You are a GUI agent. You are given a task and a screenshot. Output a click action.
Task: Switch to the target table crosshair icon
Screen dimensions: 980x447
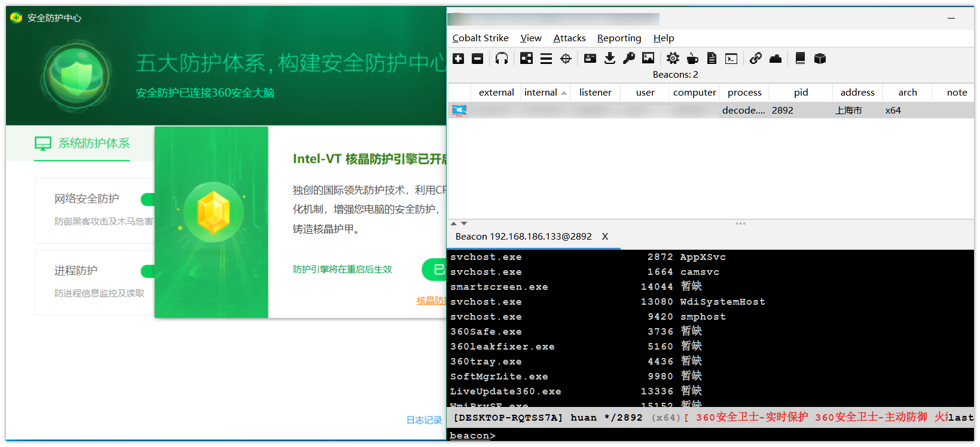(566, 59)
